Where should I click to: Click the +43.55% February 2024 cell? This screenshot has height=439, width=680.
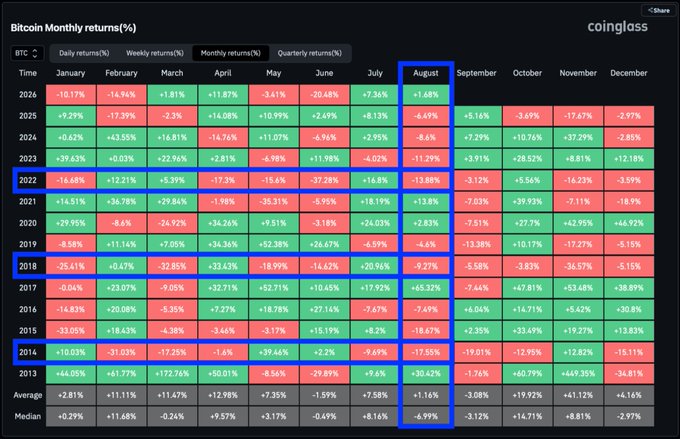point(121,138)
